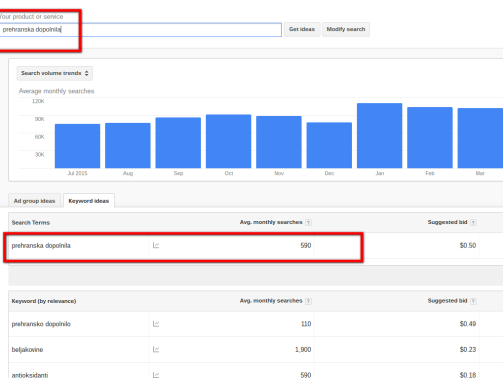This screenshot has width=503, height=378.
Task: Click the Average monthly searches chart title
Action: (x=56, y=91)
